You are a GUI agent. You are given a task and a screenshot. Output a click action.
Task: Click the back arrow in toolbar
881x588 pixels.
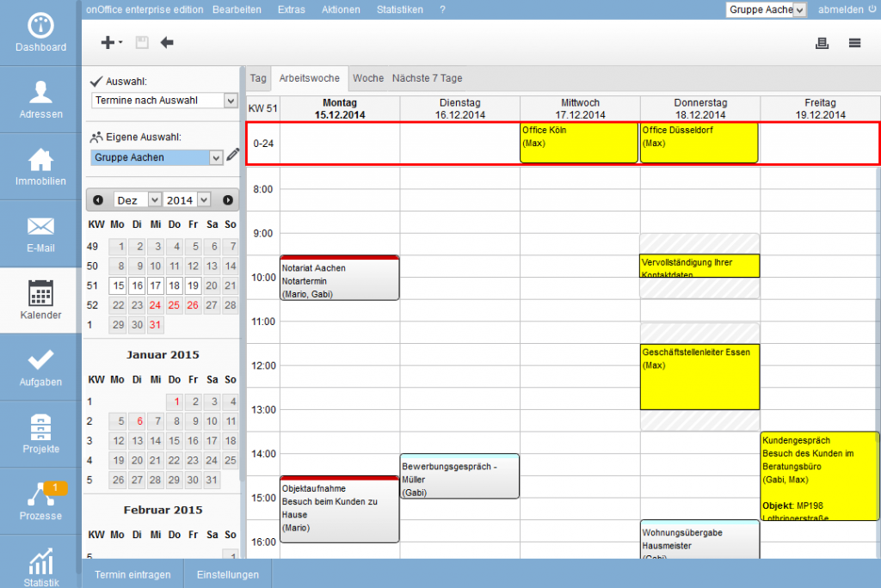(167, 42)
